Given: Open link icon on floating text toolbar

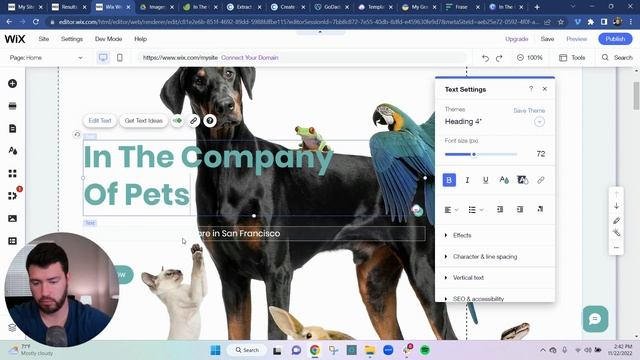Looking at the screenshot, I should click(193, 121).
